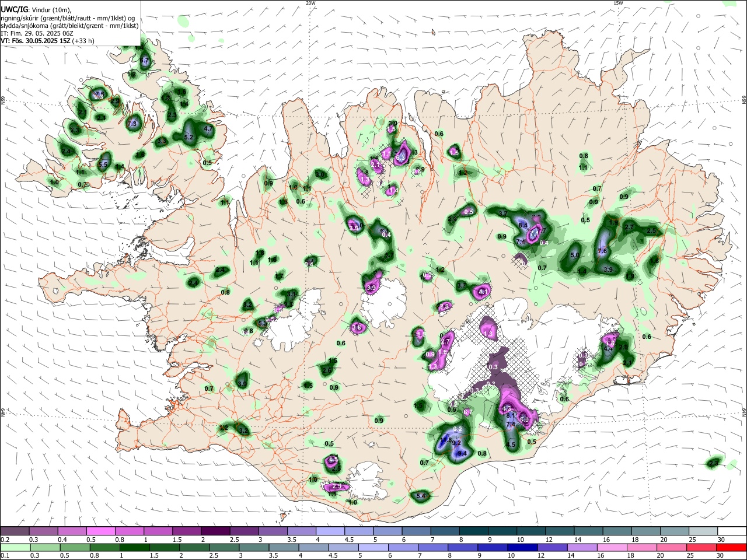Click the 20W longitude label
This screenshot has height=560, width=747.
pyautogui.click(x=311, y=3)
